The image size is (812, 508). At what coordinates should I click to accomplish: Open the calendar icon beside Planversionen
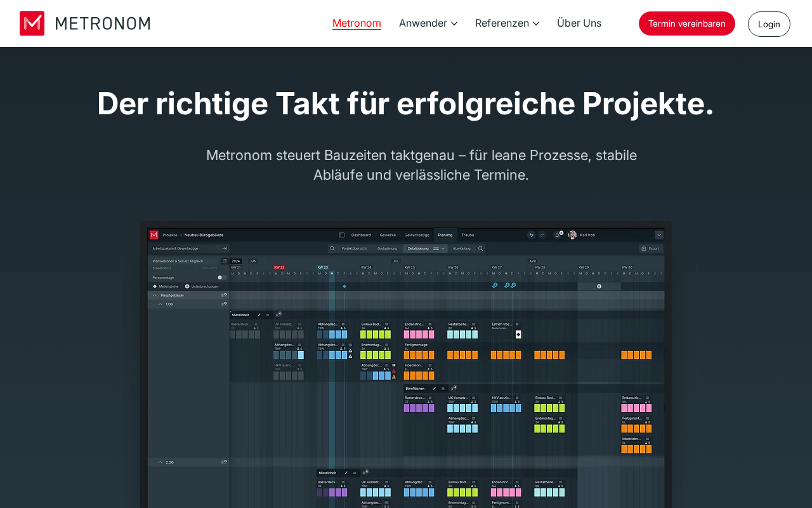(x=225, y=261)
